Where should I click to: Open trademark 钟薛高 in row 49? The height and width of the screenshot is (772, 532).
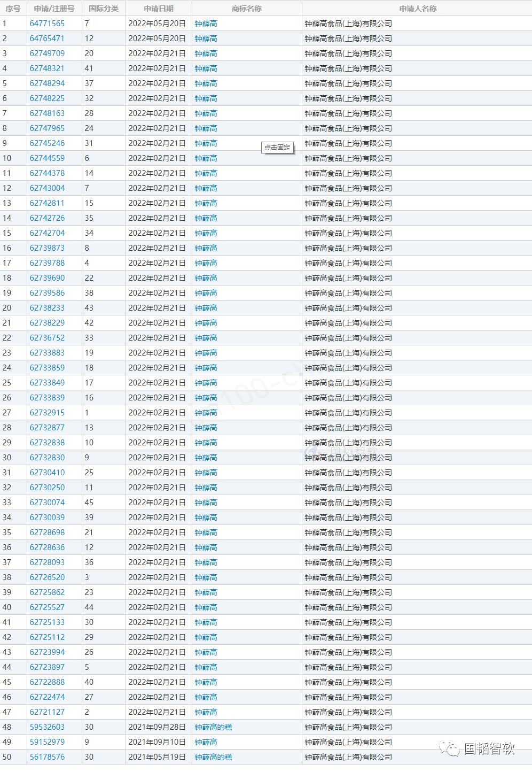[x=206, y=742]
